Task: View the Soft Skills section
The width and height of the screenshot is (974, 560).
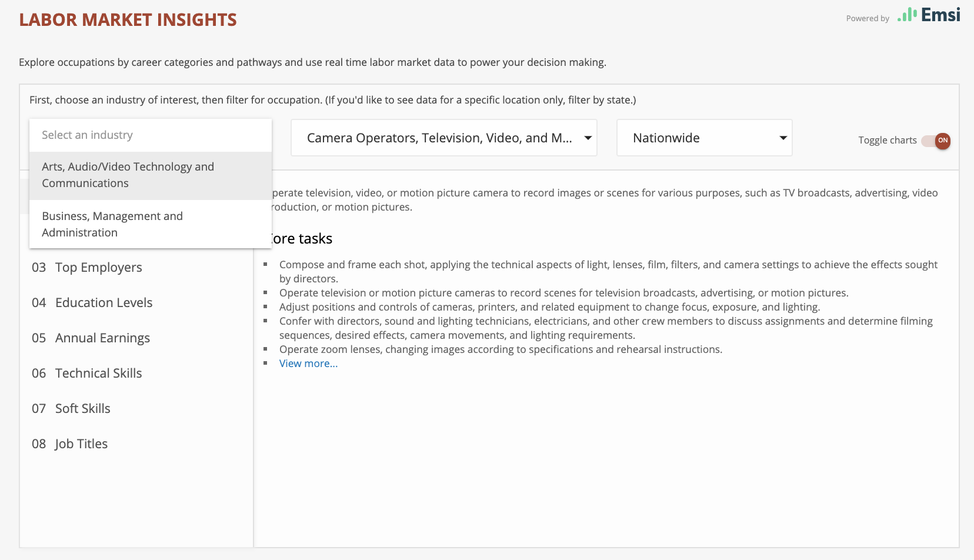Action: point(82,409)
